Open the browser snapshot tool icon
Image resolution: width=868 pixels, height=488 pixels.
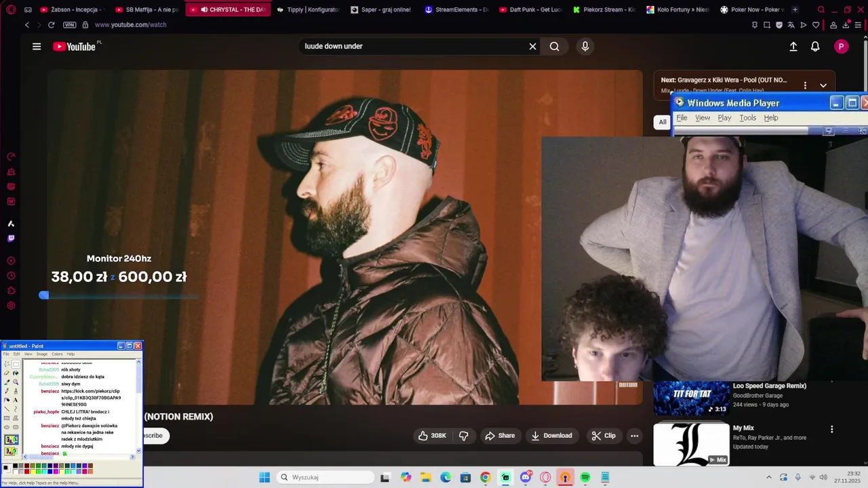tap(767, 25)
